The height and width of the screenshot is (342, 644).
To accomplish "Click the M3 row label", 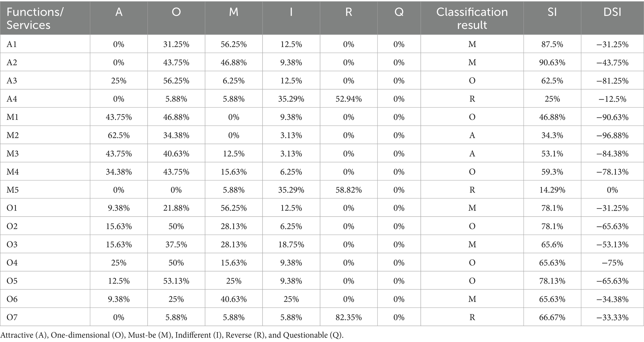I will pyautogui.click(x=12, y=154).
